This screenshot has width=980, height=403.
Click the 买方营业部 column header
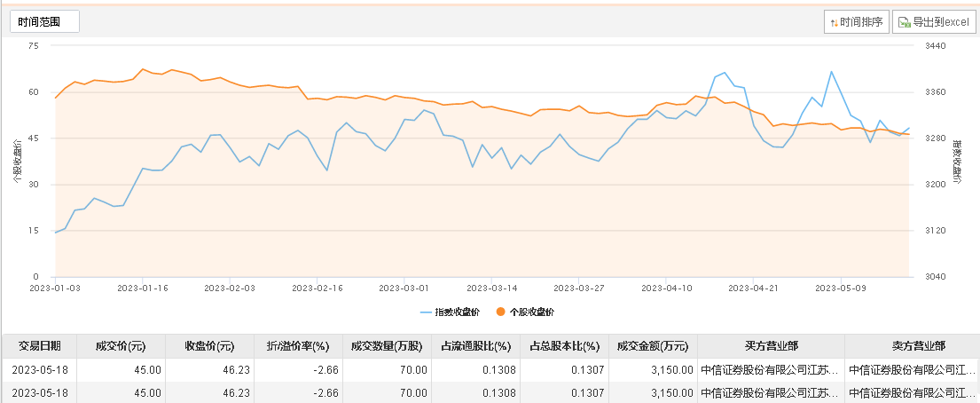tap(772, 346)
